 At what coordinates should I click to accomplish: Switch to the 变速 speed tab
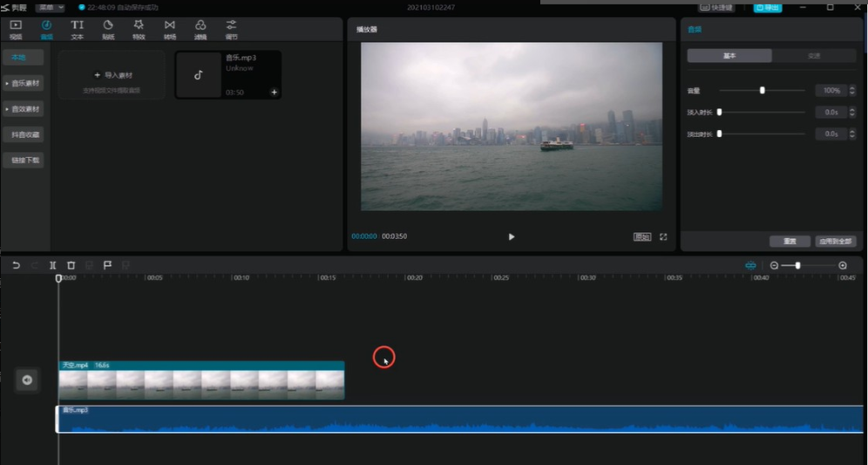(x=814, y=56)
